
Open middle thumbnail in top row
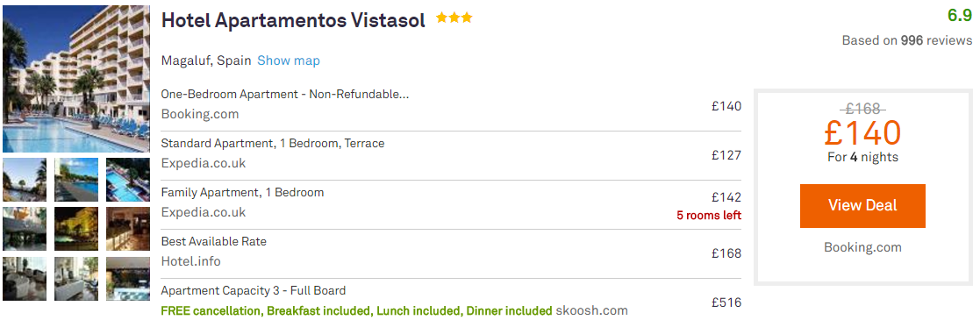point(76,180)
